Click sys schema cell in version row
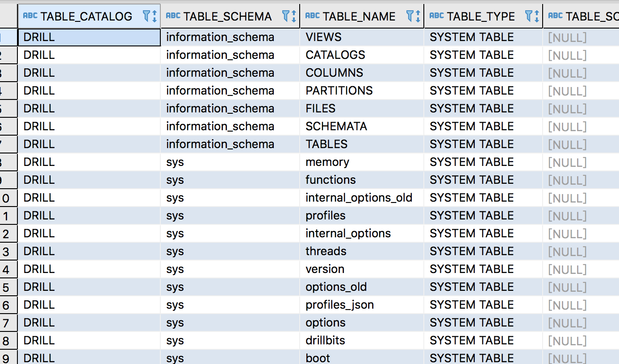 click(x=230, y=269)
